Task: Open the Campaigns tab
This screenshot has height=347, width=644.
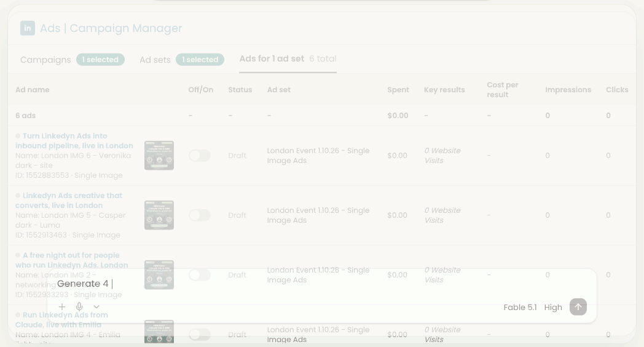Action: point(45,60)
